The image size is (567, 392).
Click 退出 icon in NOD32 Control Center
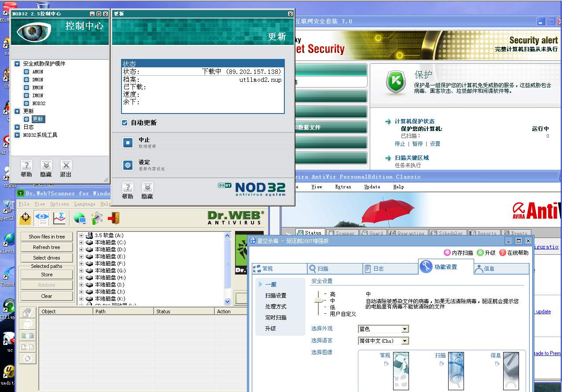pyautogui.click(x=66, y=165)
